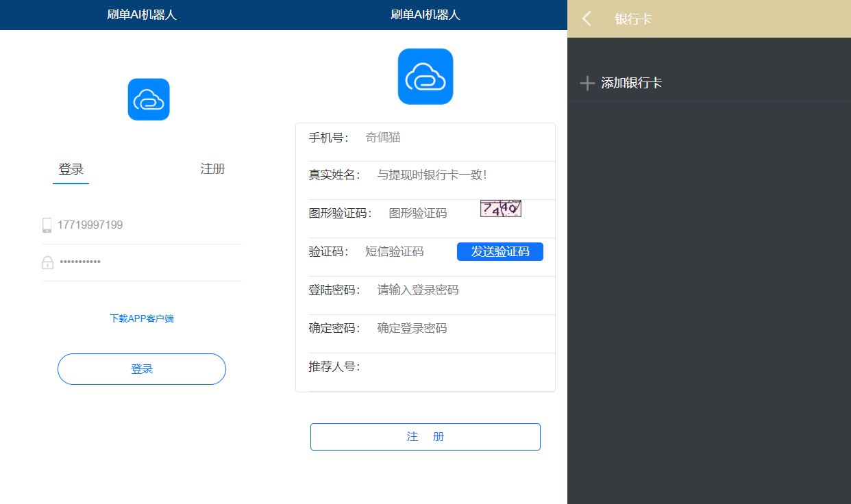Focus the 图形验证码 input field
This screenshot has width=851, height=504.
click(431, 214)
